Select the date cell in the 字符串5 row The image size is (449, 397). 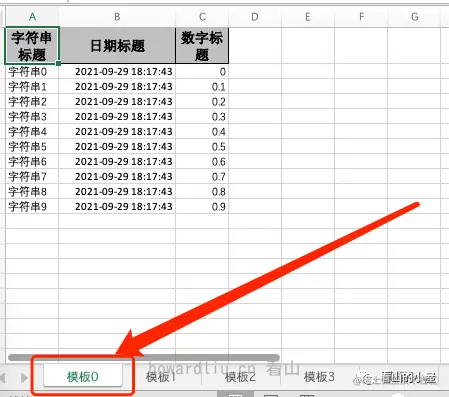[x=117, y=146]
